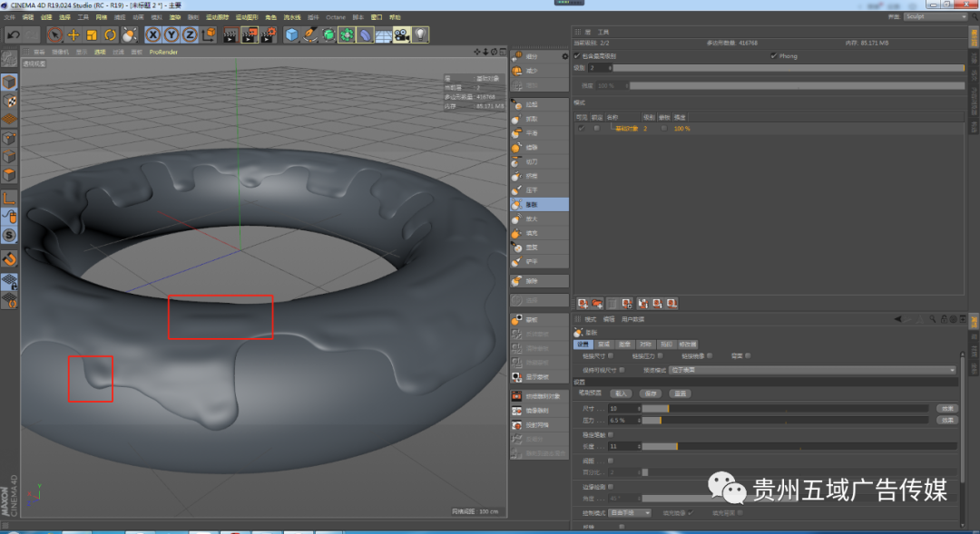
Task: Open the draw mode freehand dropdown
Action: tap(630, 513)
